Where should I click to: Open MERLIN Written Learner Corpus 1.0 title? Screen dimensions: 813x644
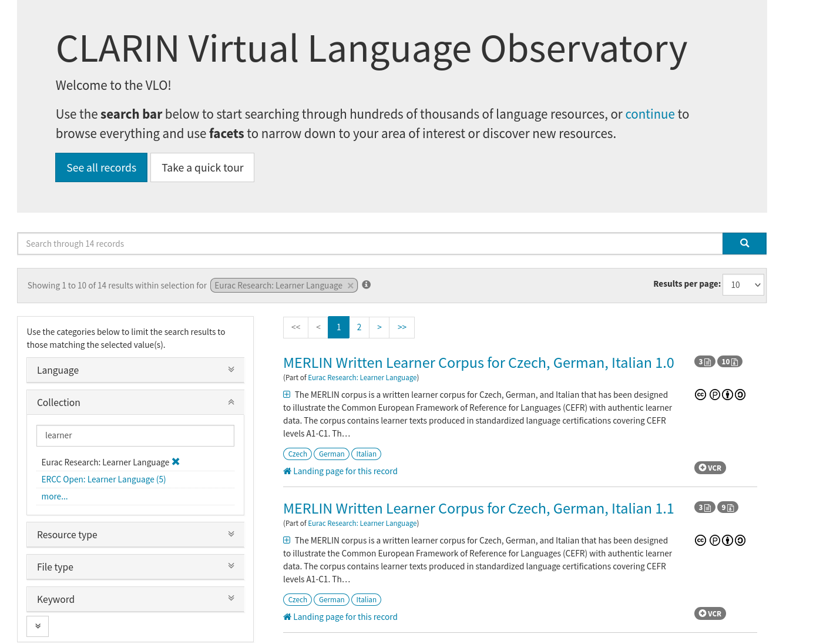tap(478, 363)
